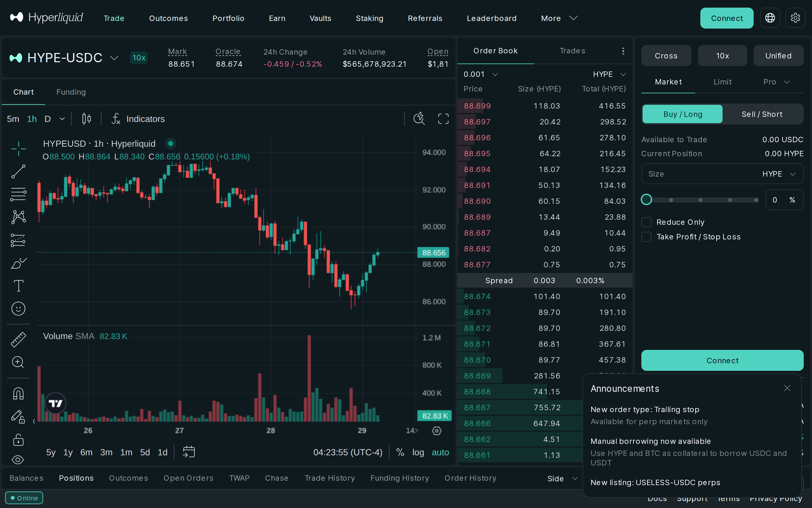Image resolution: width=812 pixels, height=508 pixels.
Task: Click the last mark on size slider
Action: coord(756,200)
